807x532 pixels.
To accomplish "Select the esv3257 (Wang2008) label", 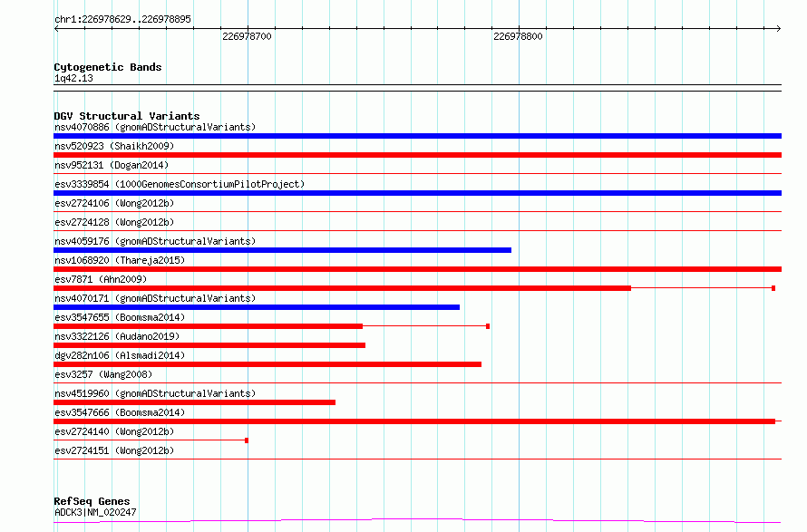I will point(103,374).
